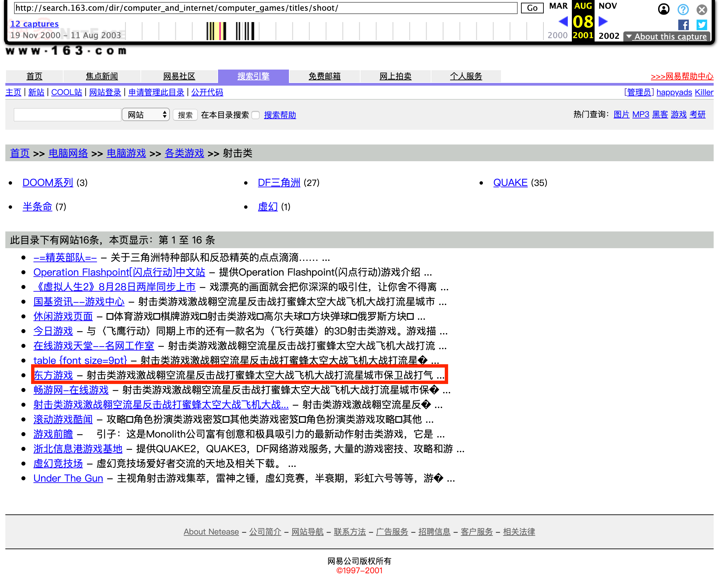Close the Wayback Machine toolbar
719x588 pixels.
click(x=701, y=9)
